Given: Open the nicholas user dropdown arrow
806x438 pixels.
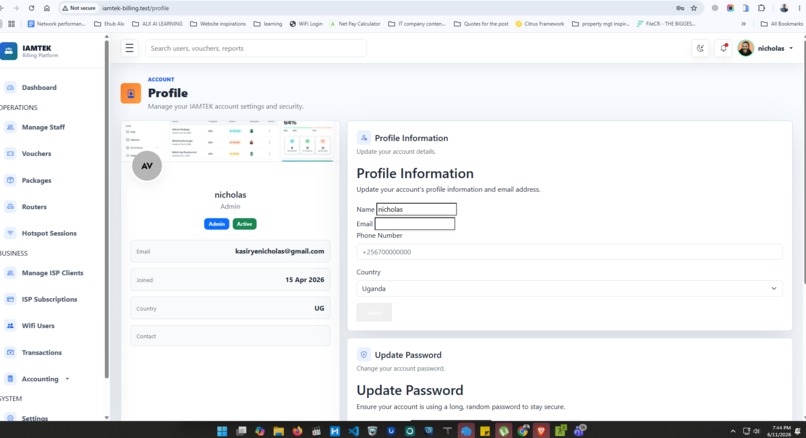Looking at the screenshot, I should tap(791, 48).
